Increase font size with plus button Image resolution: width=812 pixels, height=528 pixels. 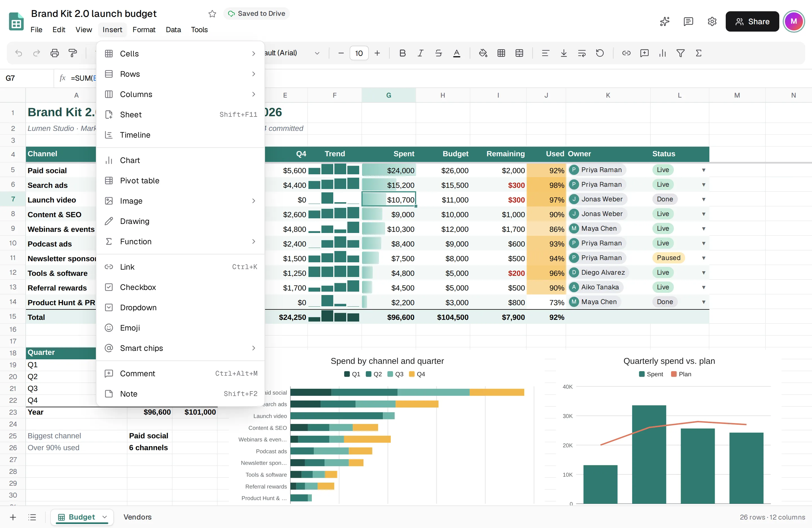377,53
